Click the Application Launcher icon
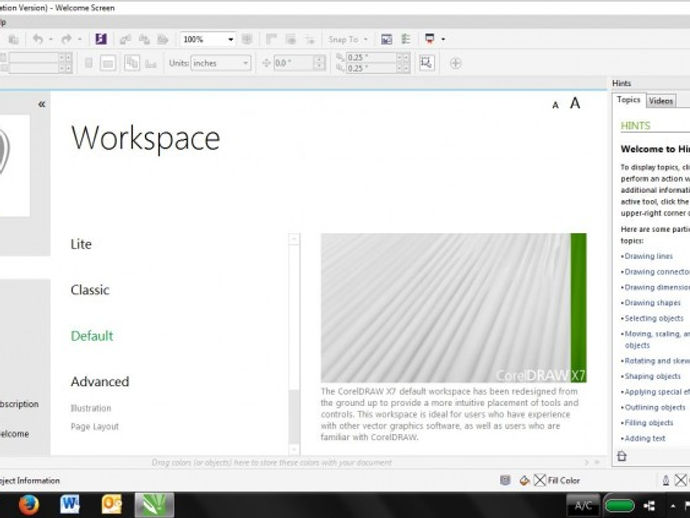 tap(429, 39)
